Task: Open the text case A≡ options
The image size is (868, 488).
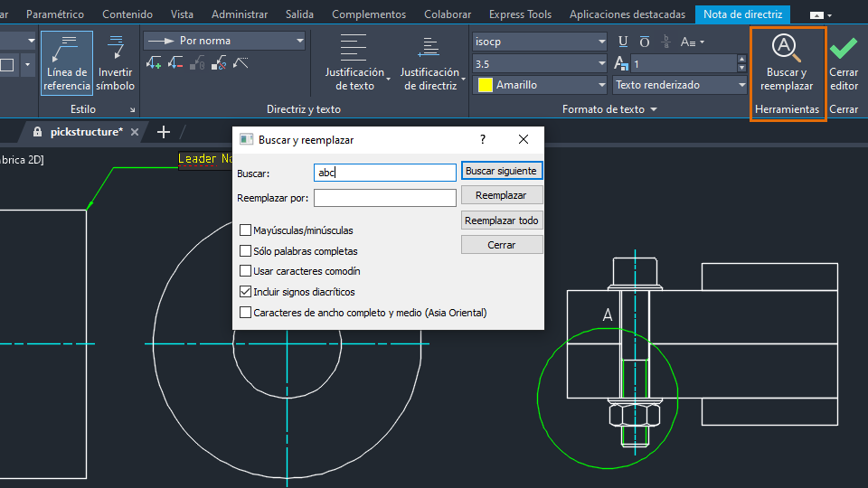Action: tap(692, 42)
